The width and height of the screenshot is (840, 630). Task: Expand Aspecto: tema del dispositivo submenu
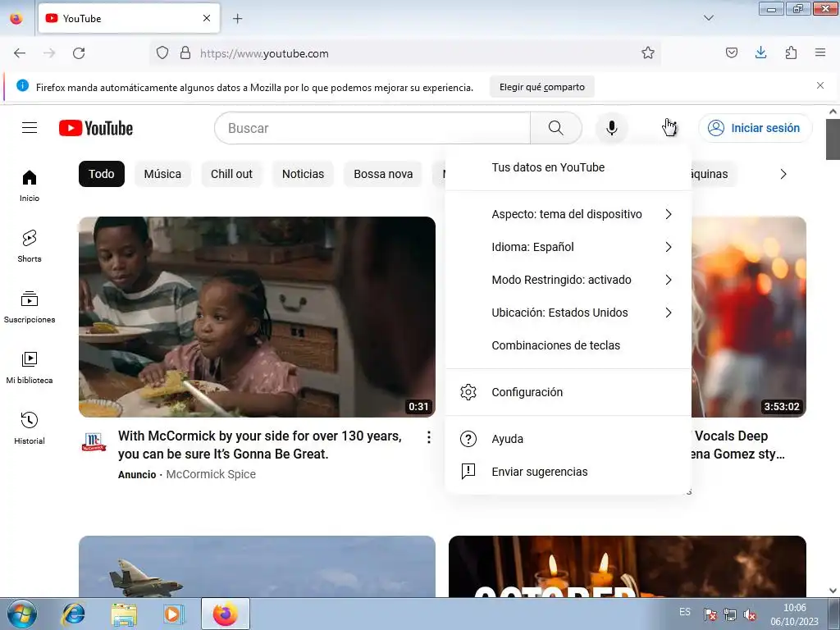[568, 214]
